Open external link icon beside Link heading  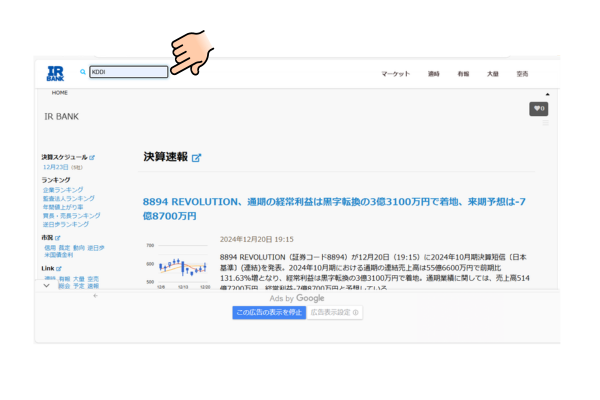[x=59, y=269]
